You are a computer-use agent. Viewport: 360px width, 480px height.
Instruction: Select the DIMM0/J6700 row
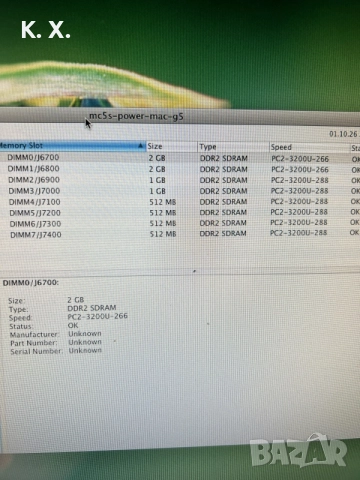180,158
